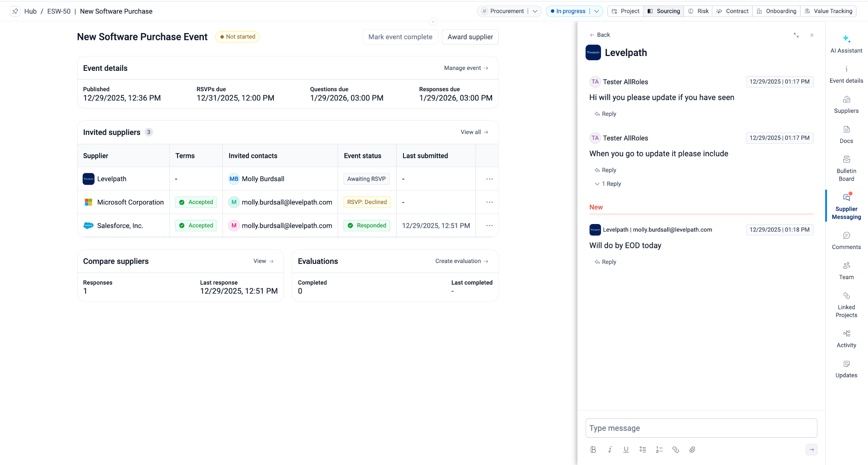Screen dimensions: 868x465
Task: Open Bulletin Board in sidebar
Action: (846, 168)
